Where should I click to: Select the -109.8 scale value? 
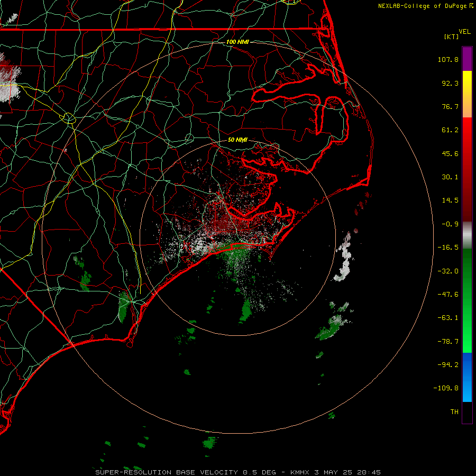[446, 388]
